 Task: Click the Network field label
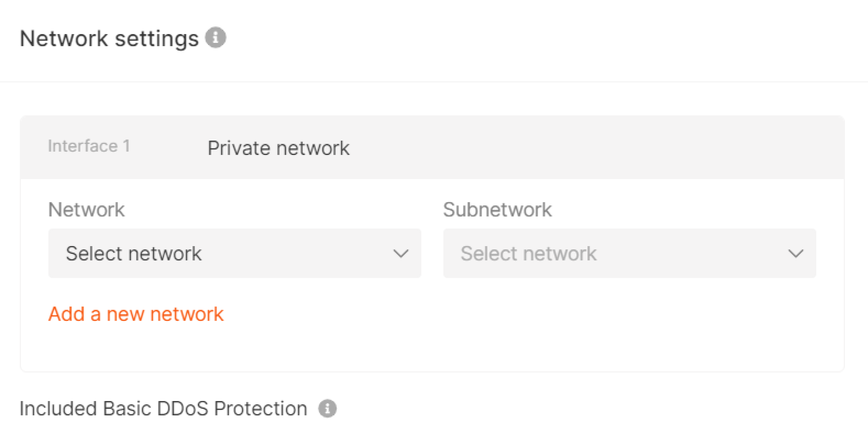tap(86, 210)
